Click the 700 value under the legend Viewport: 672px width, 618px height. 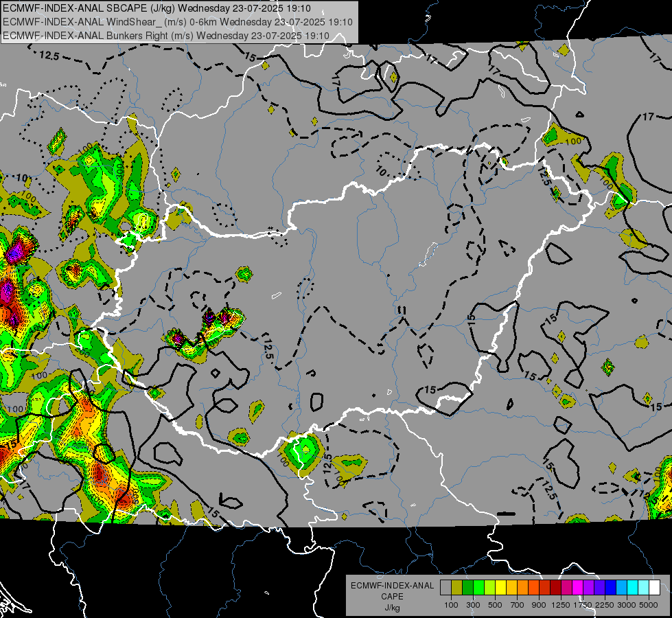[518, 605]
